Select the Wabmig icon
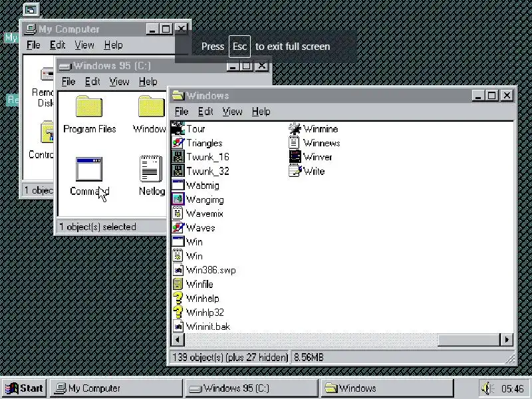Viewport: 532px width, 399px height. point(178,186)
